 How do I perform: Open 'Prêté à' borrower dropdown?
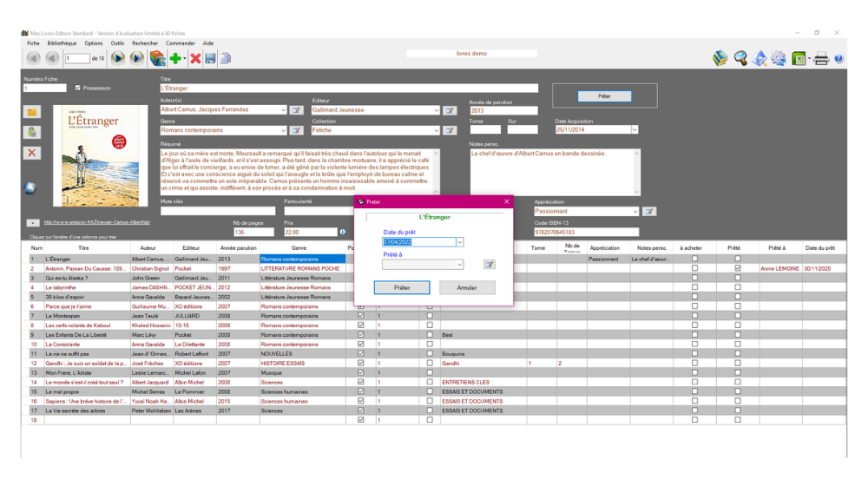[459, 265]
